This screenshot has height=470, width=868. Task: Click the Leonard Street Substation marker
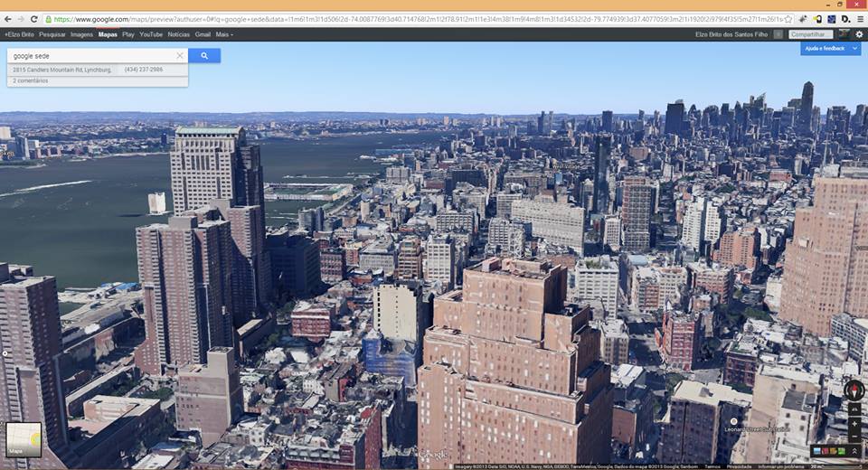click(x=732, y=421)
